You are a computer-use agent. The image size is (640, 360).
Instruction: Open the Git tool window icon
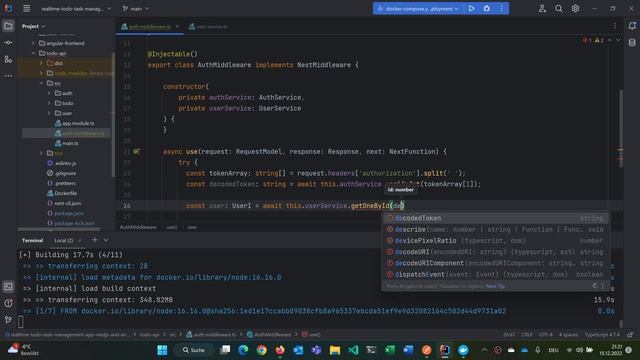pyautogui.click(x=8, y=320)
